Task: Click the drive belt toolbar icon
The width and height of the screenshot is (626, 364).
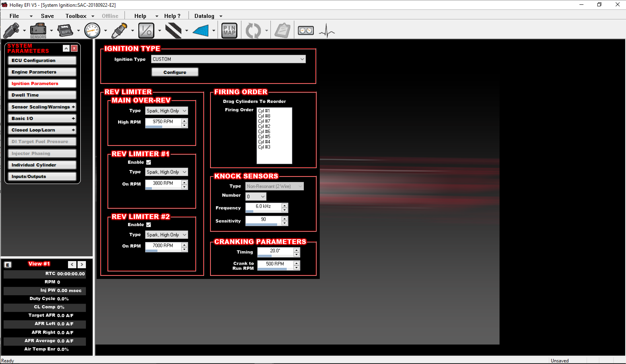Action: pyautogui.click(x=173, y=30)
